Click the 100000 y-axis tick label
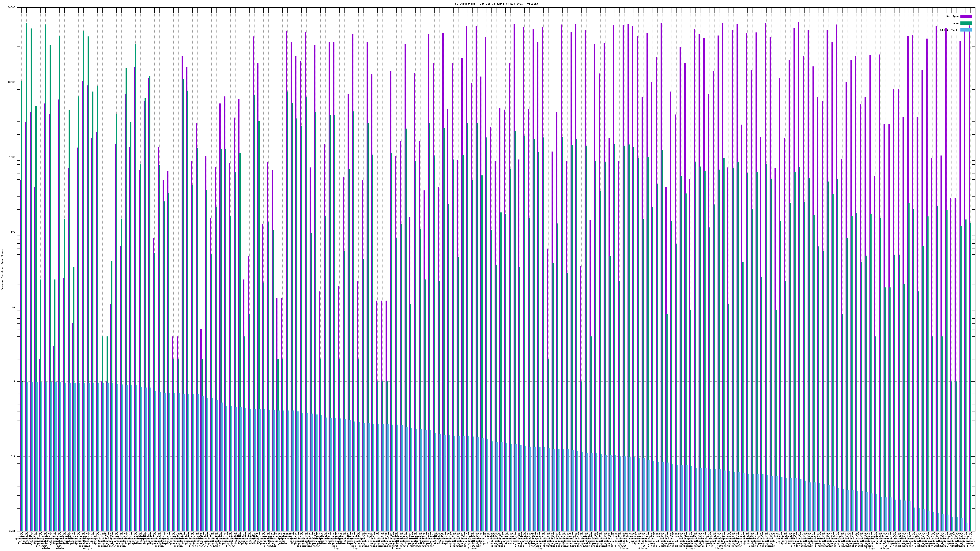980x551 pixels. pyautogui.click(x=11, y=8)
